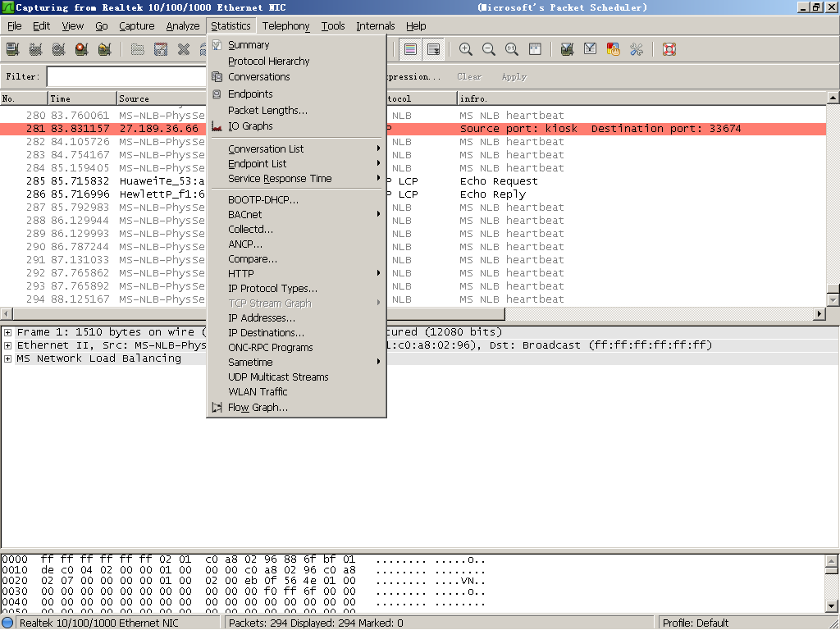Select Summary from Statistics menu

click(x=296, y=45)
